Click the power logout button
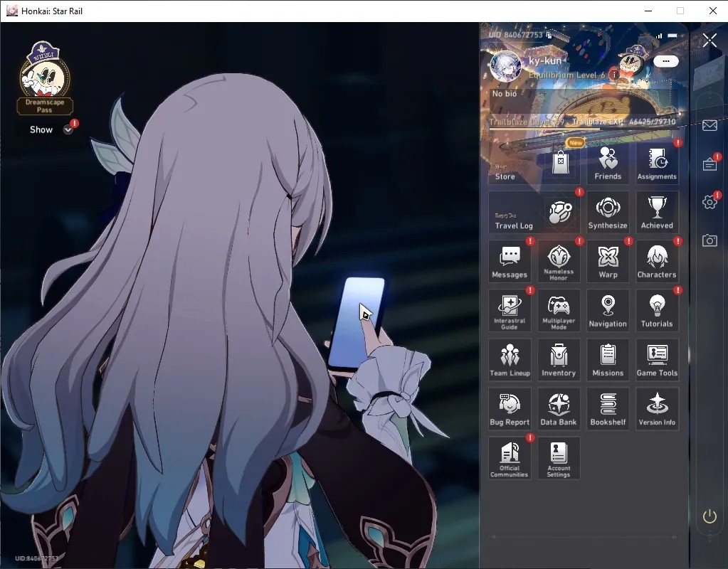 709,516
